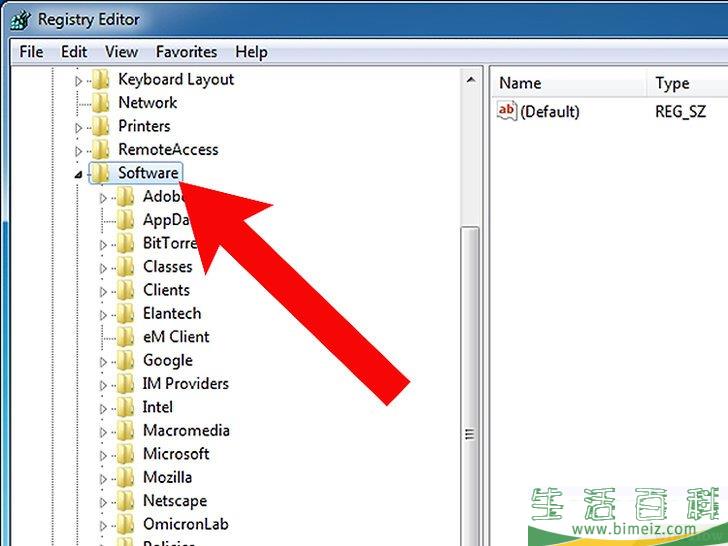Click the Printers folder icon
The width and height of the screenshot is (728, 546).
pyautogui.click(x=101, y=127)
